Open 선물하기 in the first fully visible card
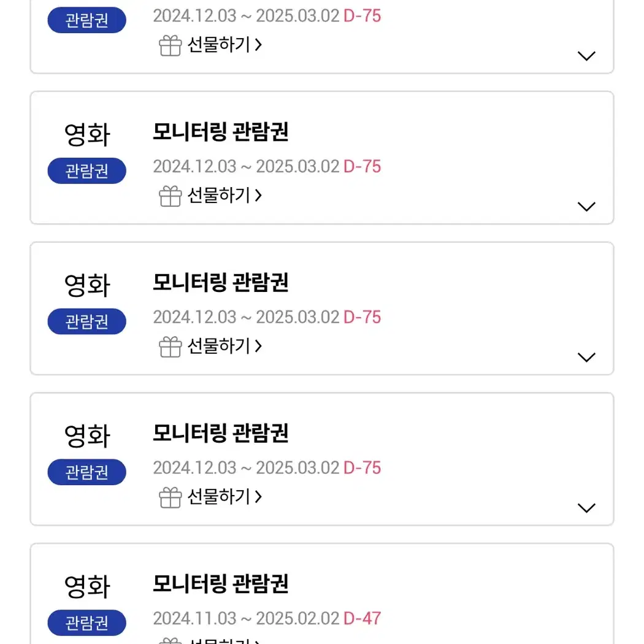This screenshot has height=644, width=644. pos(224,195)
